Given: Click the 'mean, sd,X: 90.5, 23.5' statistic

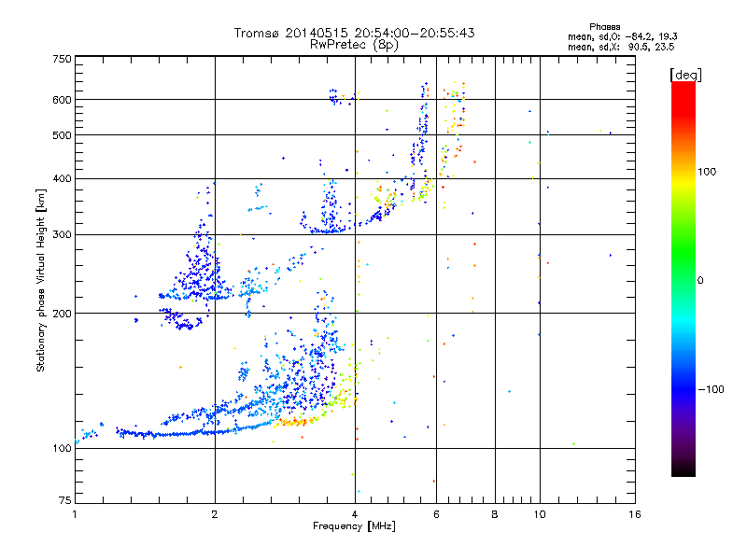Looking at the screenshot, I should pos(621,47).
